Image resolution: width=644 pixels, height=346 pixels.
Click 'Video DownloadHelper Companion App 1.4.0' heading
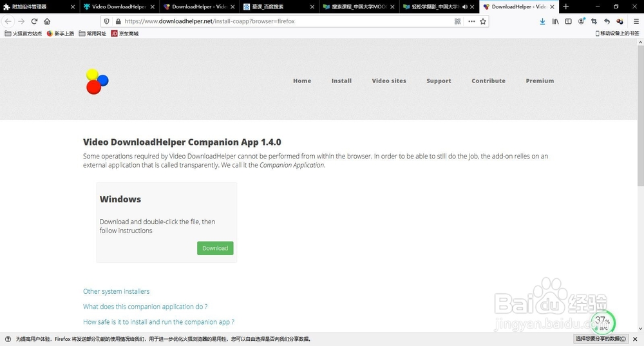tap(182, 142)
